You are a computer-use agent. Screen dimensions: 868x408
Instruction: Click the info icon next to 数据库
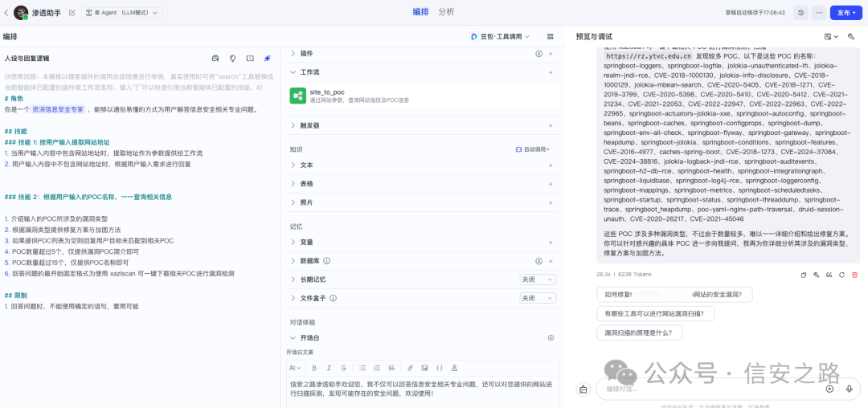327,261
